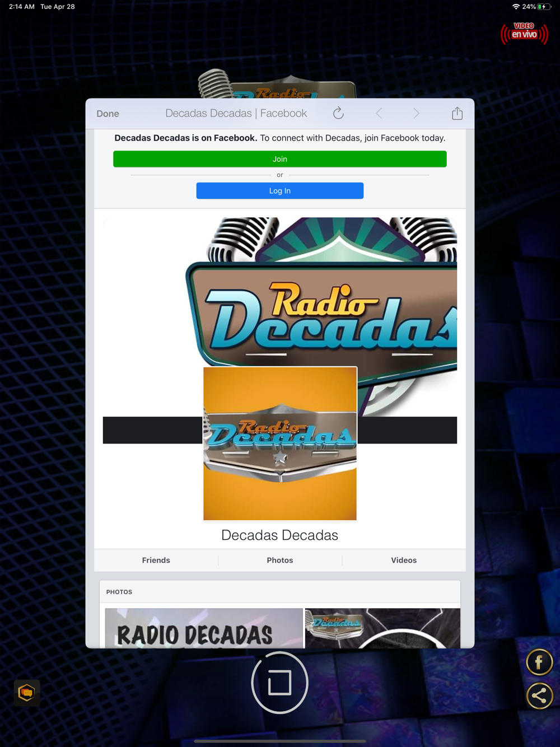The image size is (560, 747).
Task: Reload the Facebook page
Action: click(338, 113)
